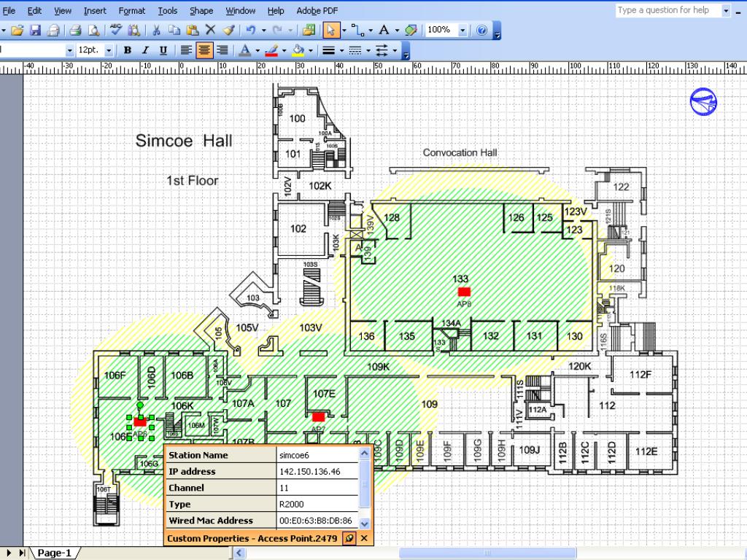Open the Edit menu
The image size is (747, 560).
coord(34,10)
